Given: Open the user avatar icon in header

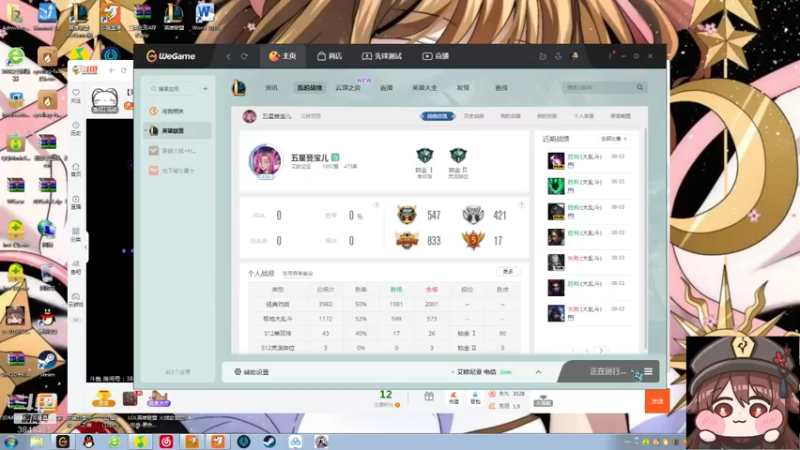Looking at the screenshot, I should [574, 56].
